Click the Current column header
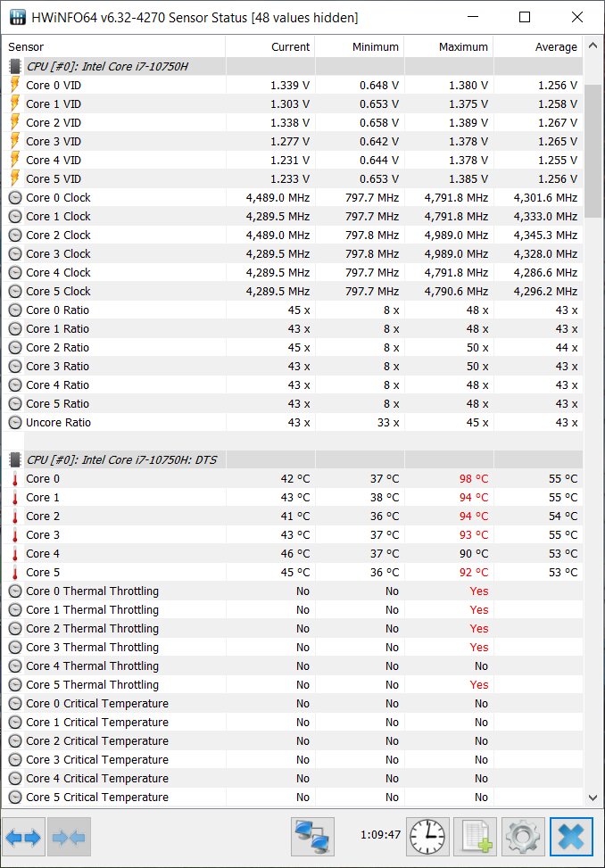 coord(270,47)
